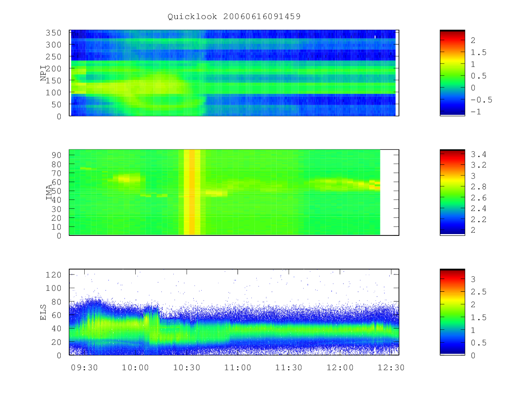Click the NPI axis label
Viewport: 532px width, 399px height.
coord(43,74)
